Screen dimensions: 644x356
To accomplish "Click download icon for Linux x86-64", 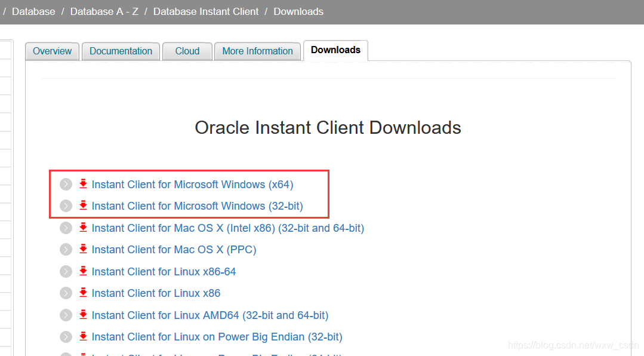I will point(83,271).
